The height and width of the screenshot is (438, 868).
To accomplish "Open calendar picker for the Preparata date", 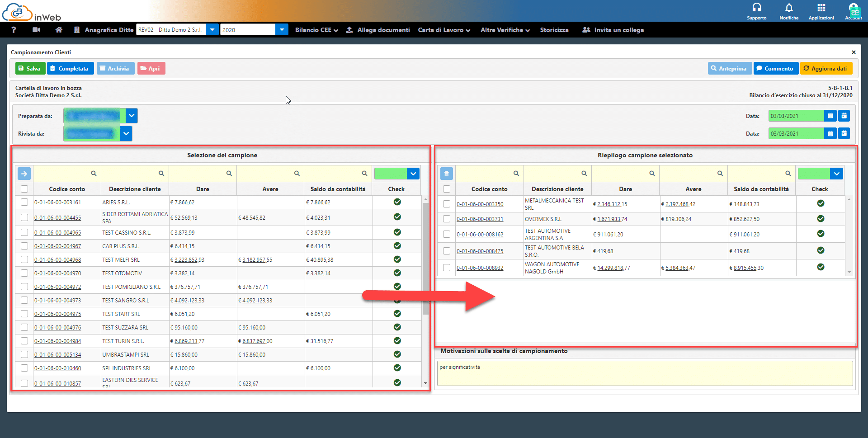I will pyautogui.click(x=830, y=116).
